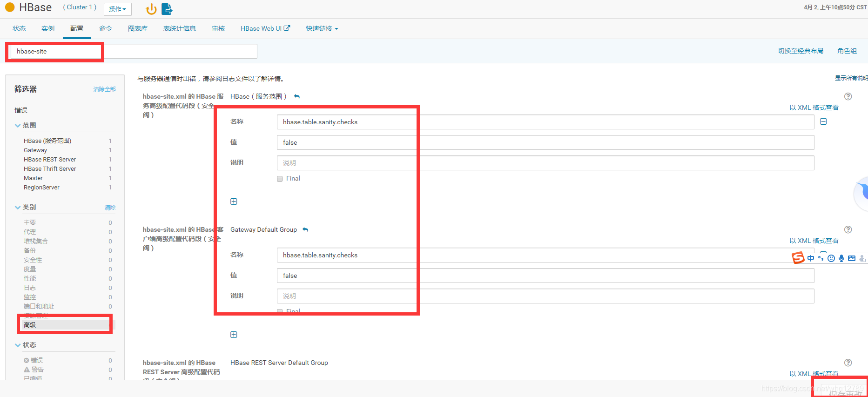Open help for HBase client safety valve
The width and height of the screenshot is (868, 397).
tap(848, 229)
